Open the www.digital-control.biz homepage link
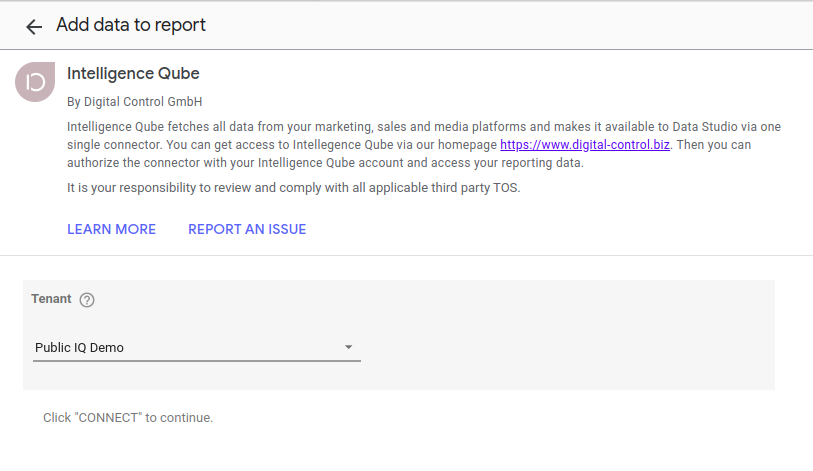Viewport: 813px width, 471px height. 585,145
